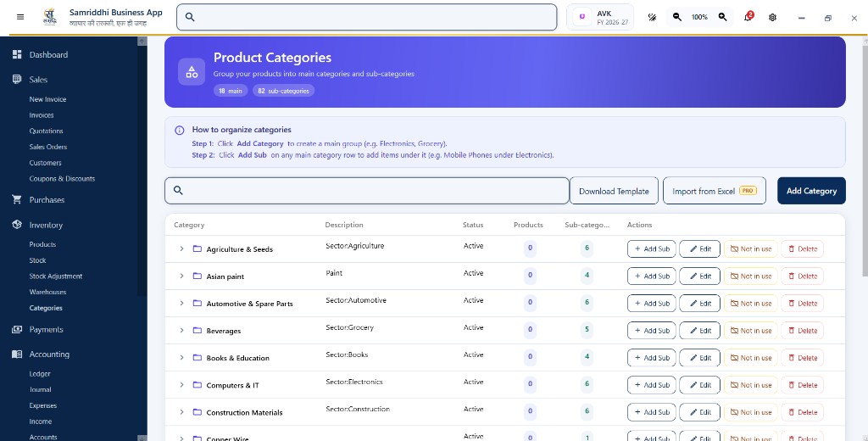Expand the Asian paint row

coord(181,276)
